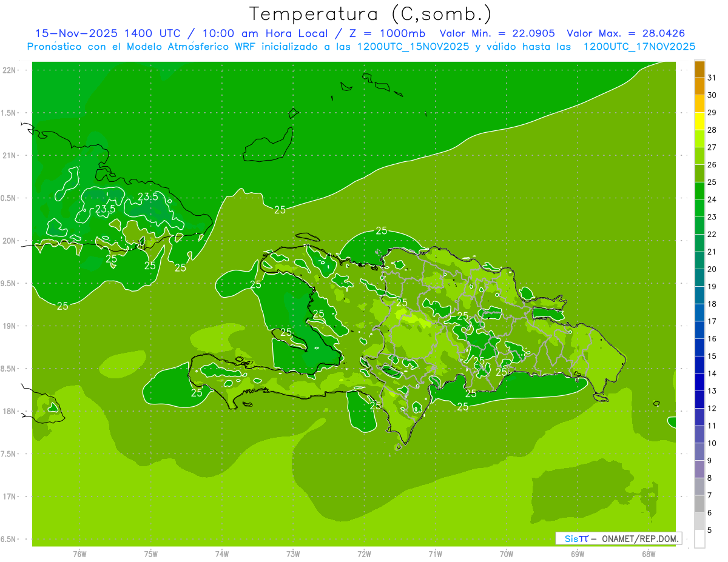Pick the legend swatch between 22 and 23
Image resolution: width=728 pixels, height=562 pixels.
tap(699, 226)
